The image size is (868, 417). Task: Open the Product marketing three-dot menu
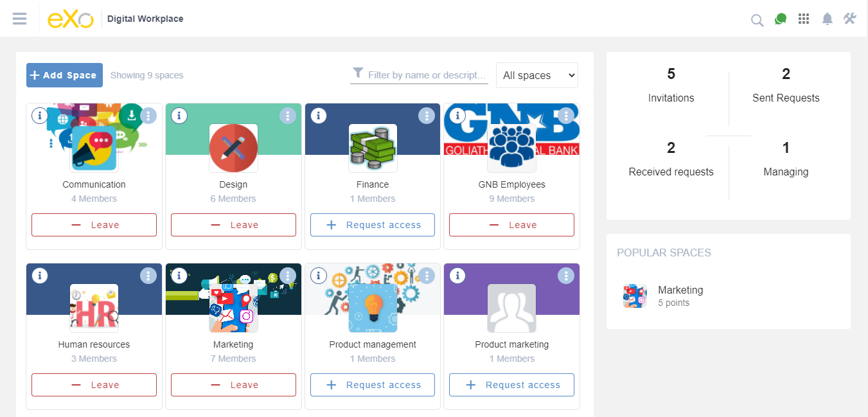click(x=565, y=276)
